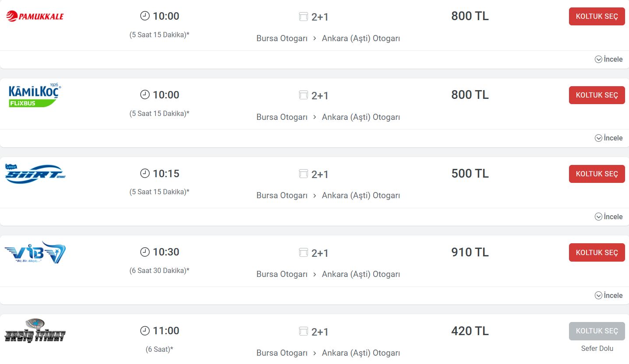Select Koltuk Seç for Kamil Koç trip
This screenshot has height=364, width=629.
tap(597, 95)
